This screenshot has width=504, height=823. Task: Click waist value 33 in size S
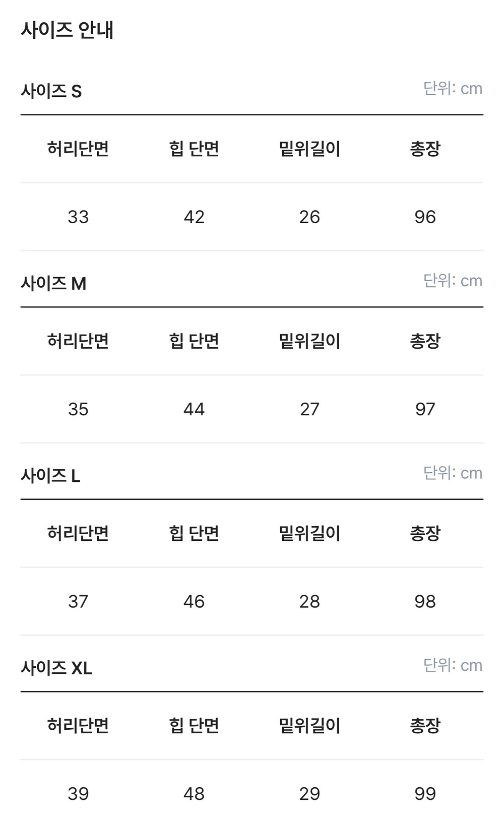[x=78, y=217]
